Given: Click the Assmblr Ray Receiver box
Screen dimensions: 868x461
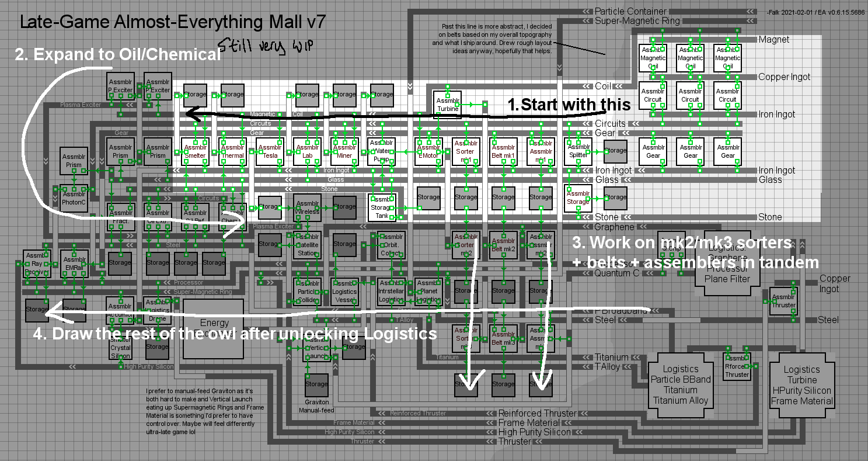Looking at the screenshot, I should 37,264.
